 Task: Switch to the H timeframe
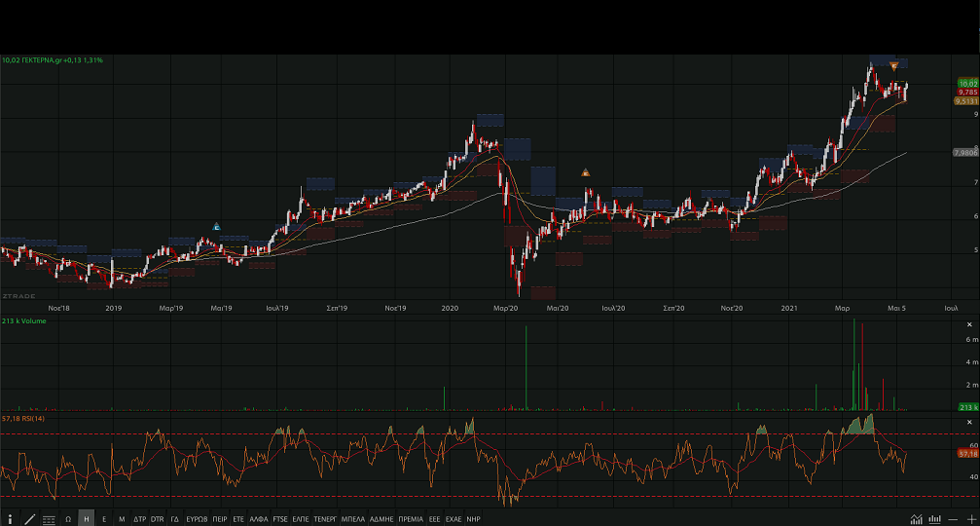pos(87,519)
